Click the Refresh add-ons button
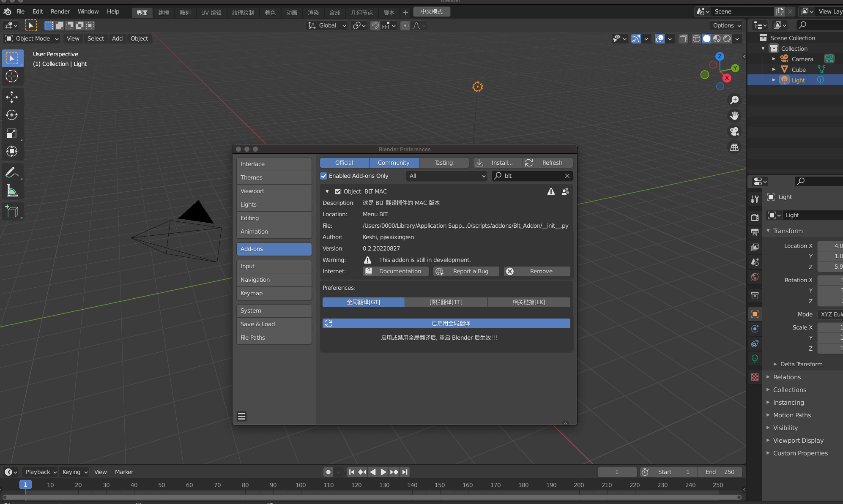The image size is (843, 504). (x=548, y=163)
